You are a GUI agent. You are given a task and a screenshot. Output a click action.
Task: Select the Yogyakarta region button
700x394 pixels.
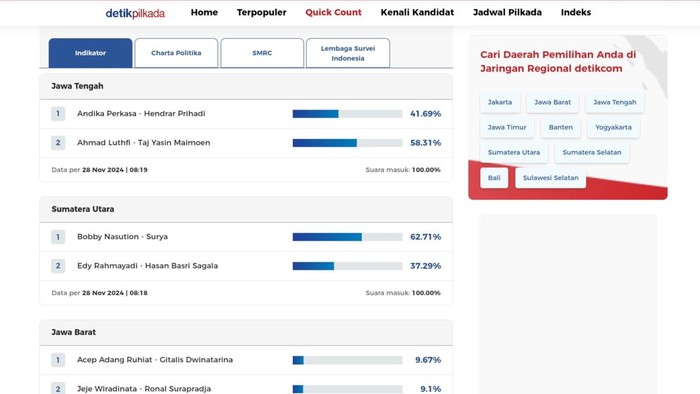coord(613,127)
